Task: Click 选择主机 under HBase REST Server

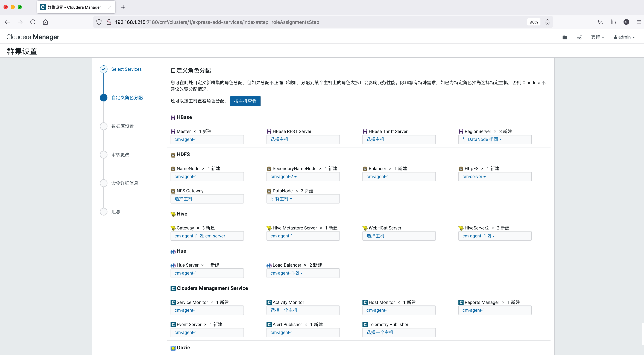Action: pos(279,139)
